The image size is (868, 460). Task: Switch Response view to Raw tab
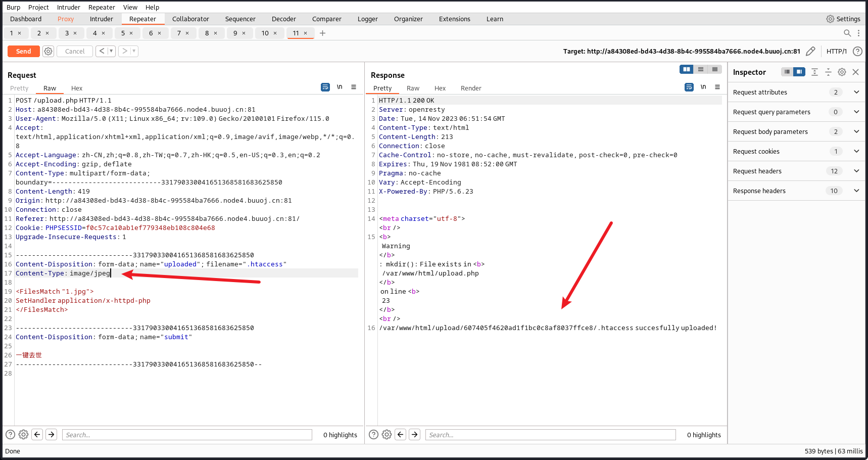point(413,88)
